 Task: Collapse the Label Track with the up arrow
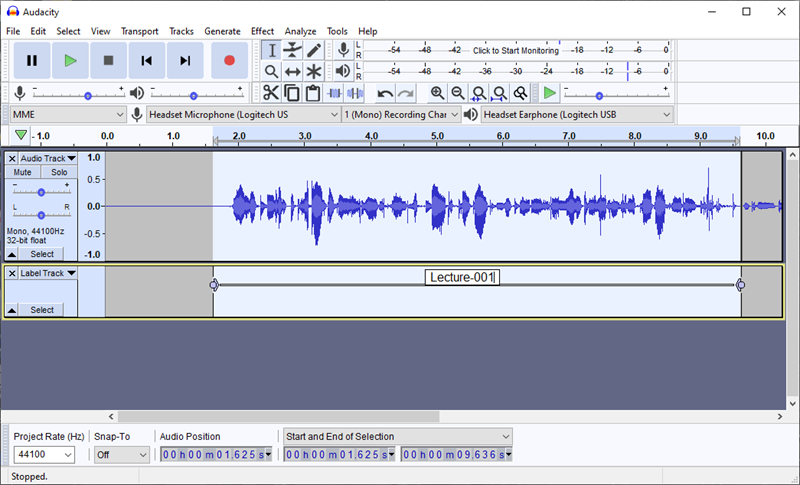(12, 310)
